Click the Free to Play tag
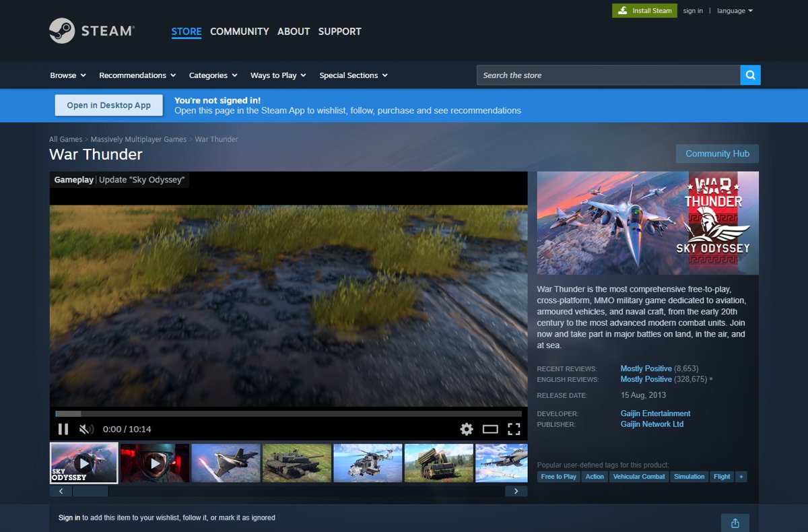Image resolution: width=808 pixels, height=532 pixels. pyautogui.click(x=559, y=476)
